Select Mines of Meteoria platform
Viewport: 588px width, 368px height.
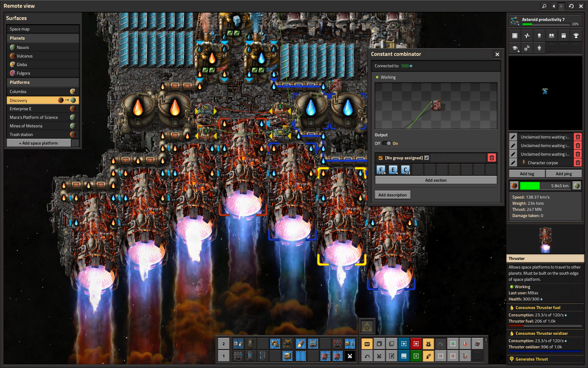(x=43, y=126)
